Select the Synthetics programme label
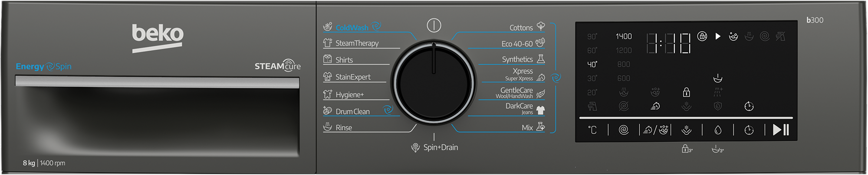Image resolution: width=868 pixels, height=175 pixels. coord(517,59)
